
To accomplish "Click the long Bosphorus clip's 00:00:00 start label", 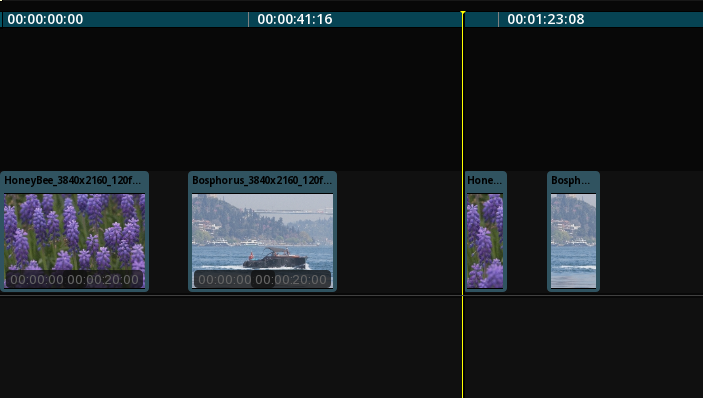I will click(x=225, y=280).
